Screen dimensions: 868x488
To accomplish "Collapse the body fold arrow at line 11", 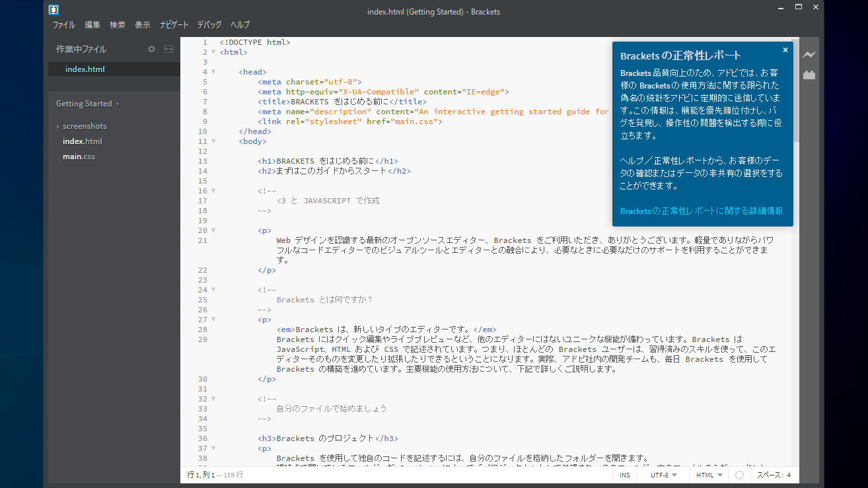I will click(213, 141).
